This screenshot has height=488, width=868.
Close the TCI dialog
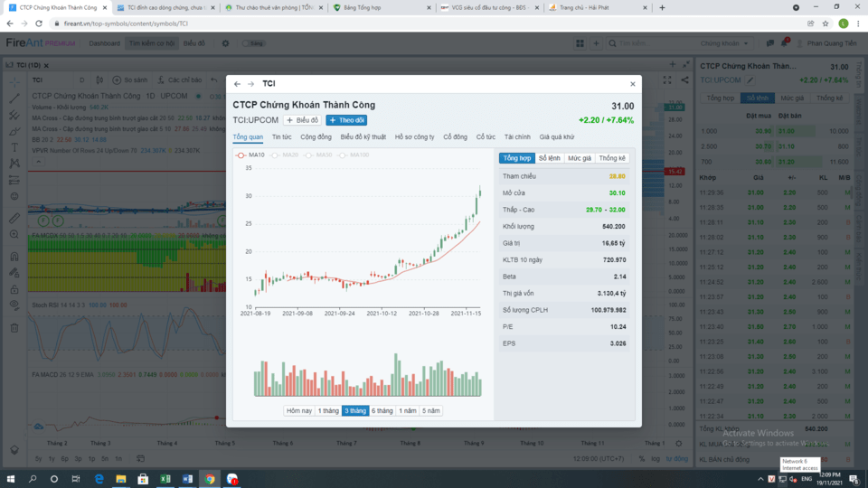pyautogui.click(x=633, y=84)
